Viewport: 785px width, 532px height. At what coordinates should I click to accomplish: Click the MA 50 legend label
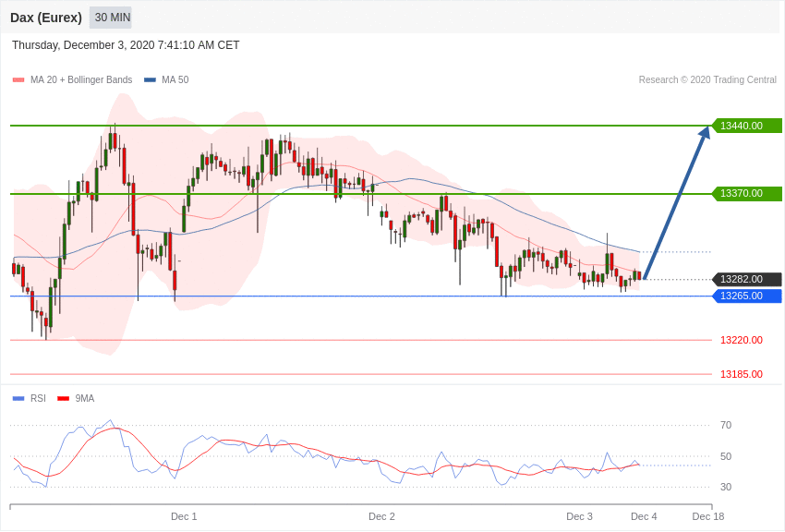click(x=175, y=79)
